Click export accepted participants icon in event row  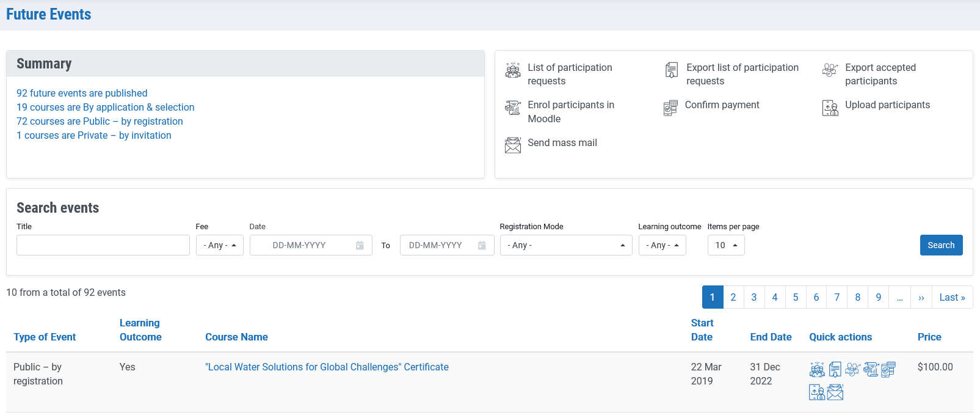[x=852, y=369]
